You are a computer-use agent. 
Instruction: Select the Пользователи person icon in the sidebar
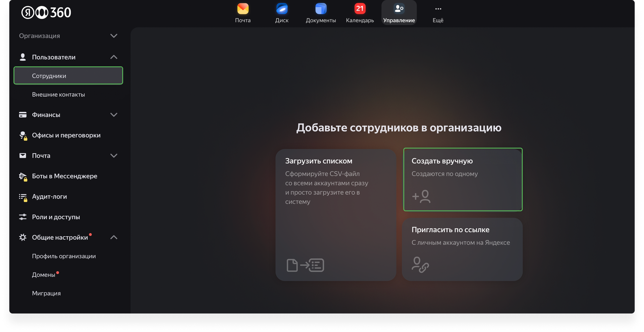pyautogui.click(x=22, y=57)
